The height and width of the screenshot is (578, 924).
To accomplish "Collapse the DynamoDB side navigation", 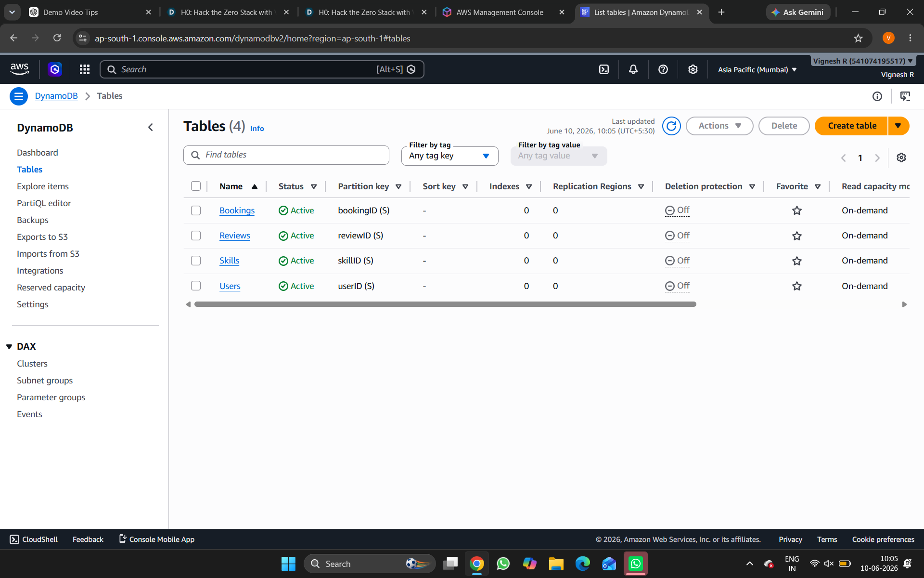I will click(151, 127).
